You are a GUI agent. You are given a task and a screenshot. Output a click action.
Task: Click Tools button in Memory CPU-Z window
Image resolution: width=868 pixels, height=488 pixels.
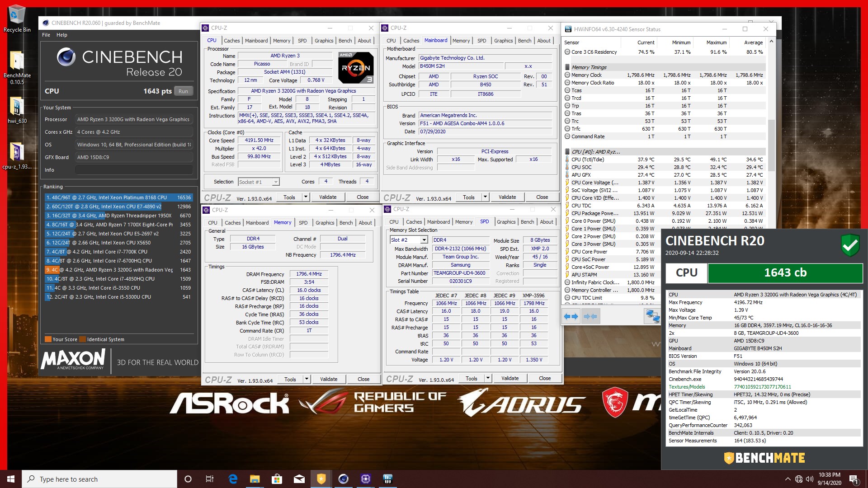tap(290, 379)
